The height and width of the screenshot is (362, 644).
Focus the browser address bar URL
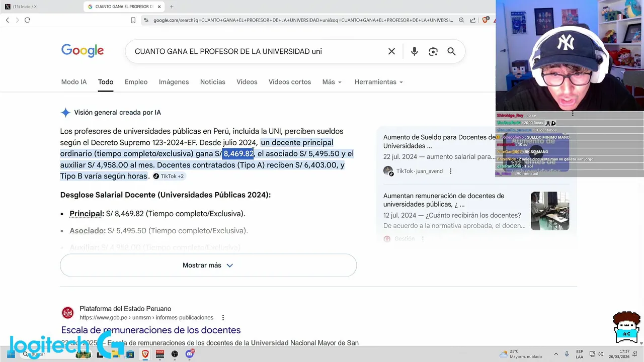tap(303, 20)
